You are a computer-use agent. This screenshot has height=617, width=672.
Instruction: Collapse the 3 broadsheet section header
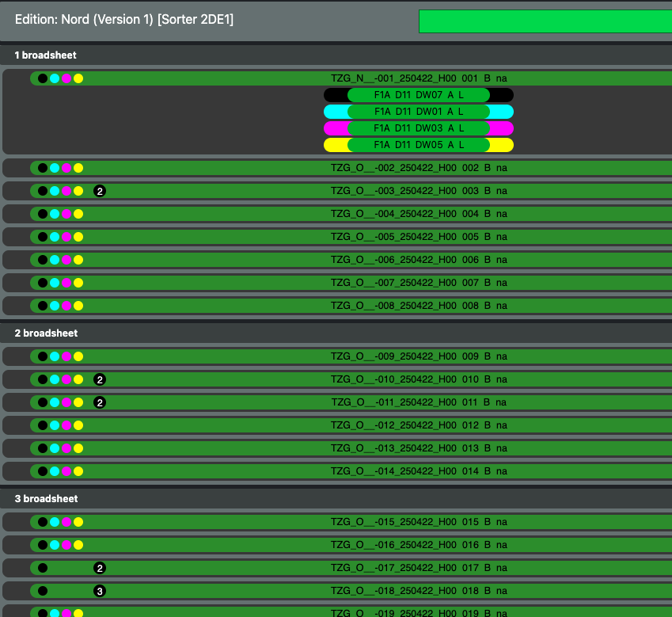46,499
